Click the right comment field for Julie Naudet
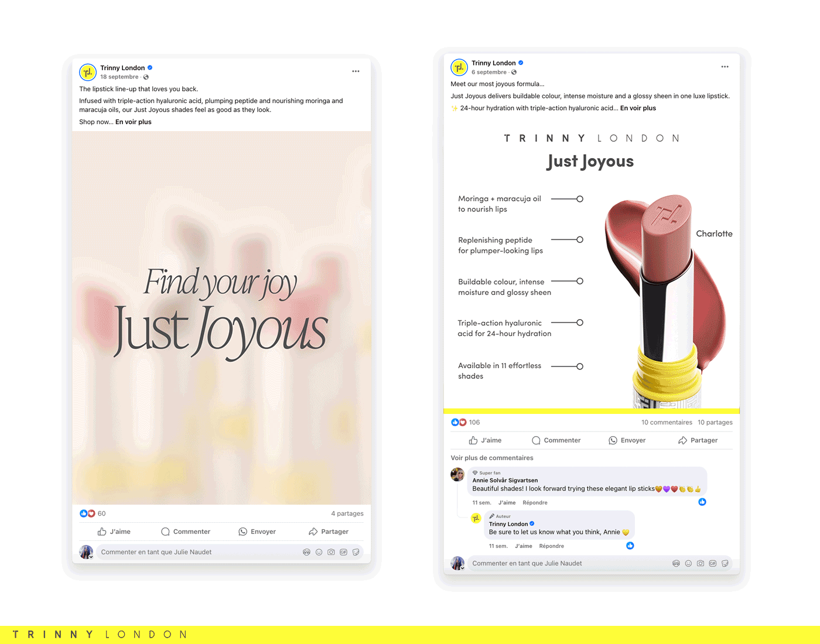The width and height of the screenshot is (820, 644). 600,563
